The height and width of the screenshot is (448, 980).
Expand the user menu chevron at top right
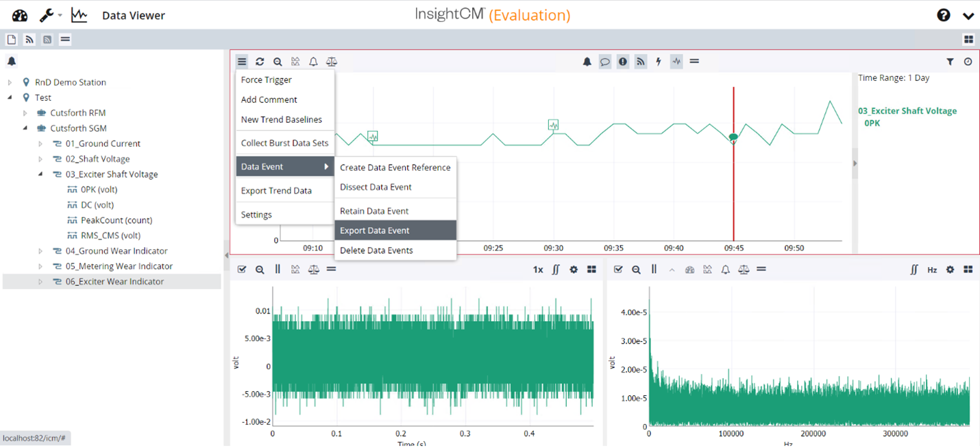pyautogui.click(x=968, y=16)
